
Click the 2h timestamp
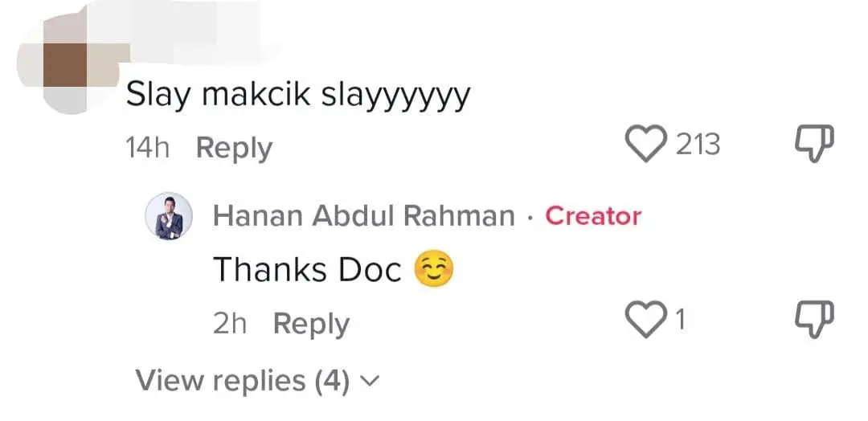[231, 324]
